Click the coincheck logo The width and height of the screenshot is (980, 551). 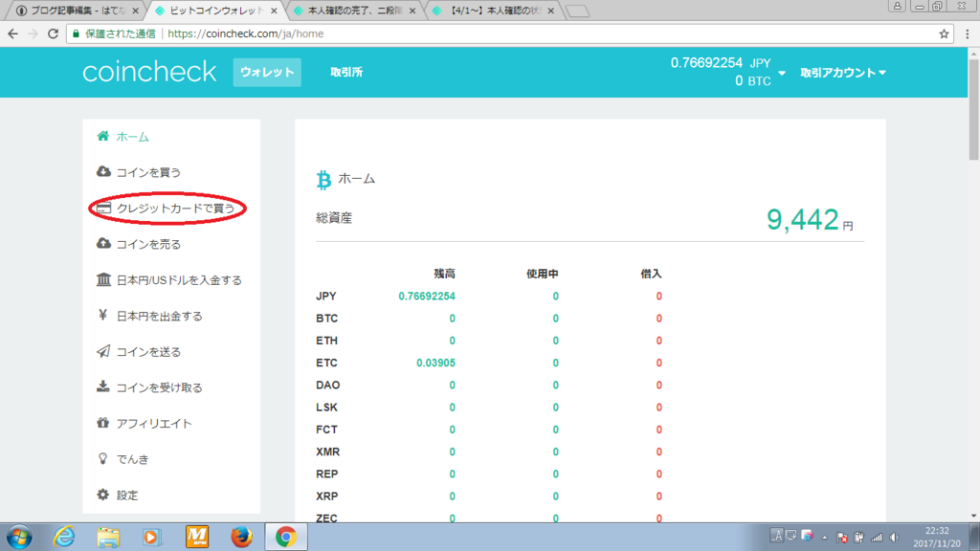click(x=149, y=72)
